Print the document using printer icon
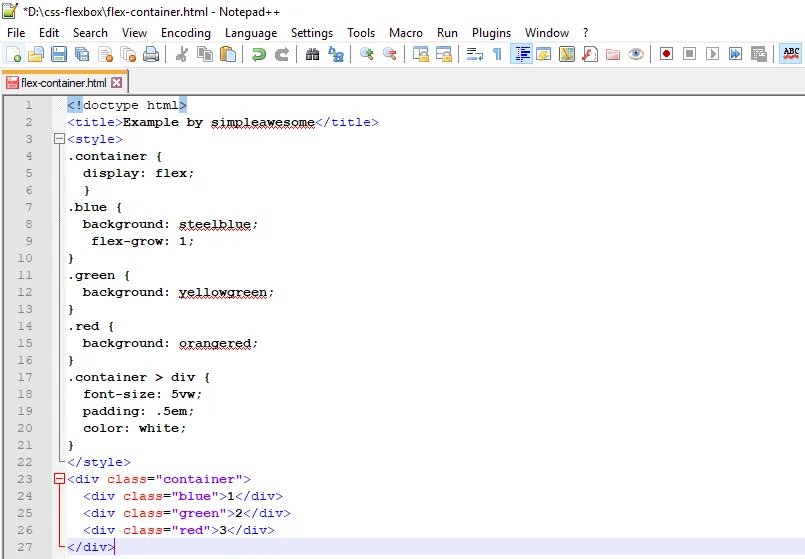805x559 pixels. click(x=151, y=54)
